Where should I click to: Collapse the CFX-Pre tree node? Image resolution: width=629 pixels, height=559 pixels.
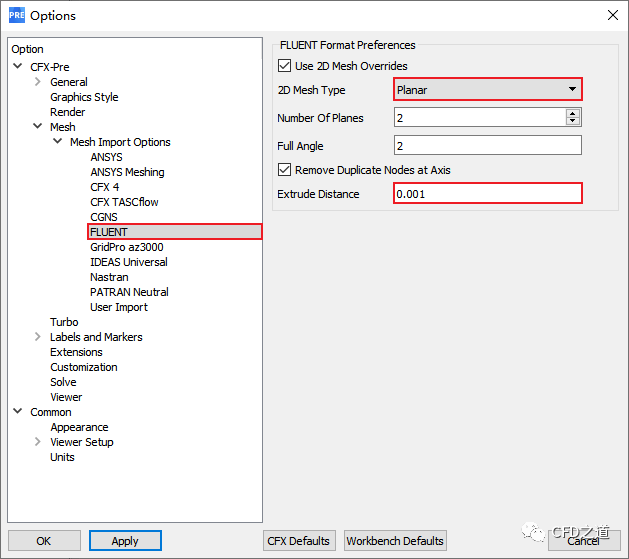tap(18, 67)
